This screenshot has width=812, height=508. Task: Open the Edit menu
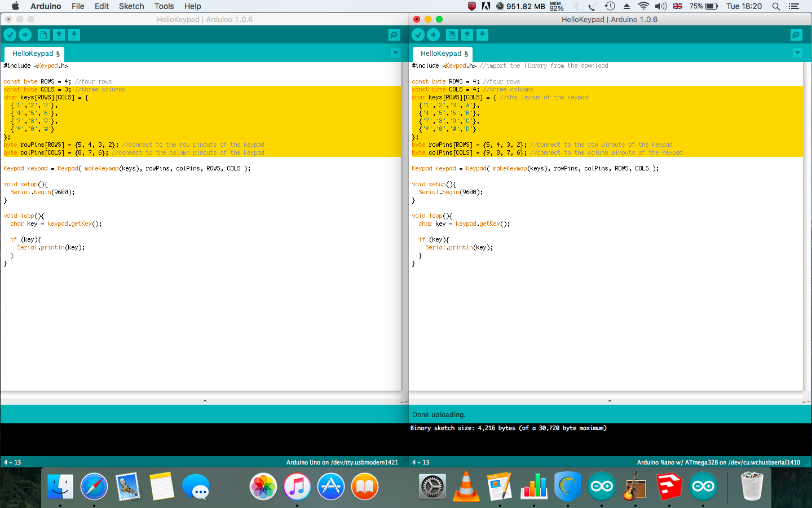pos(101,6)
